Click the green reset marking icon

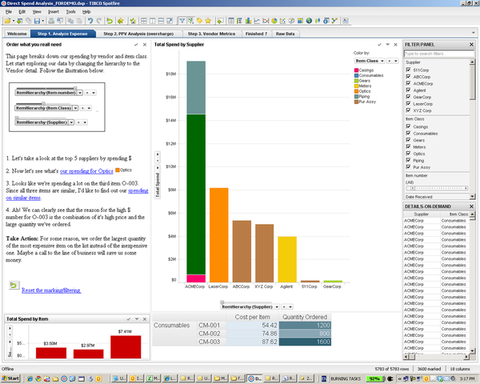pos(13,285)
